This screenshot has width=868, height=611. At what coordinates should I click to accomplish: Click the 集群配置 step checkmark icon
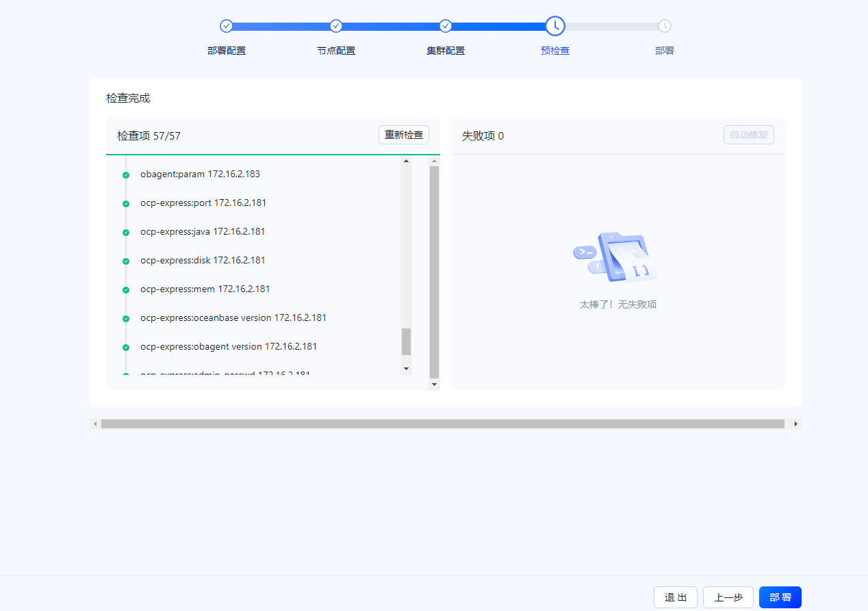[x=446, y=26]
